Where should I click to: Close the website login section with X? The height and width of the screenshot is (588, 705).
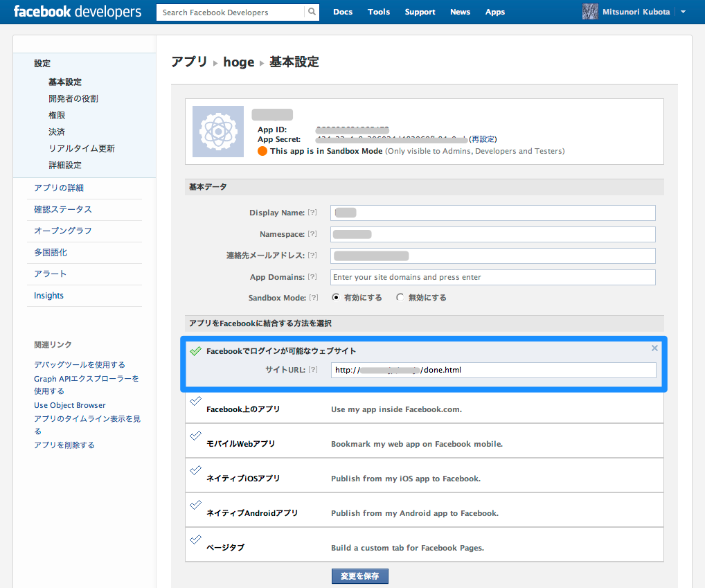(x=654, y=348)
